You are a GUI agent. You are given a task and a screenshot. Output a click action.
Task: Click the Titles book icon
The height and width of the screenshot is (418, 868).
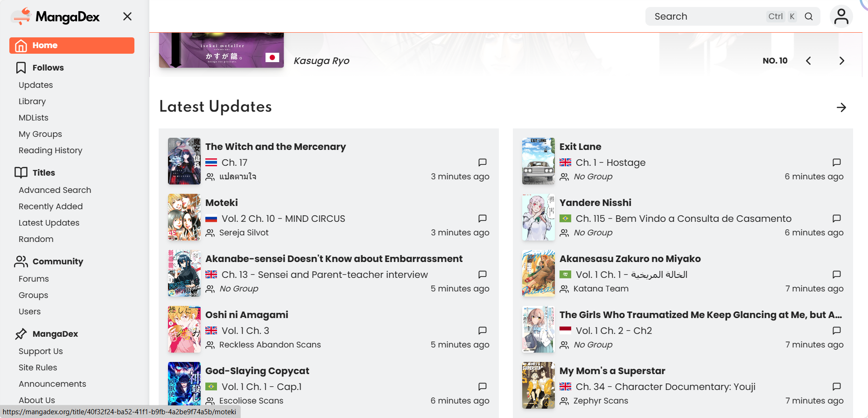tap(21, 173)
